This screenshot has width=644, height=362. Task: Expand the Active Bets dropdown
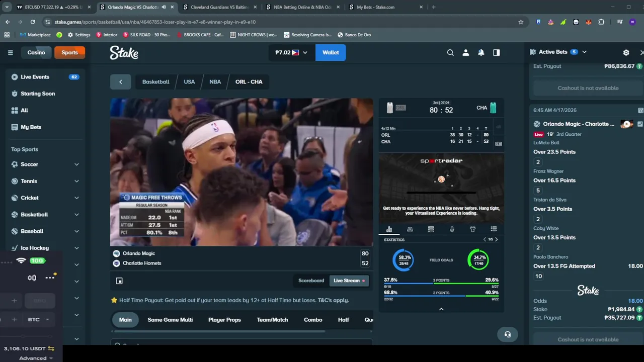584,52
